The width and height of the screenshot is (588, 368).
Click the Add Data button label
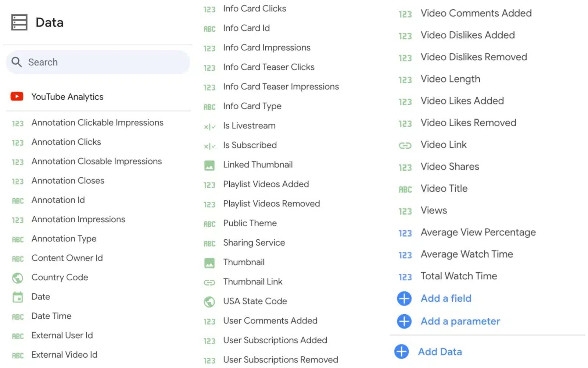tap(440, 352)
